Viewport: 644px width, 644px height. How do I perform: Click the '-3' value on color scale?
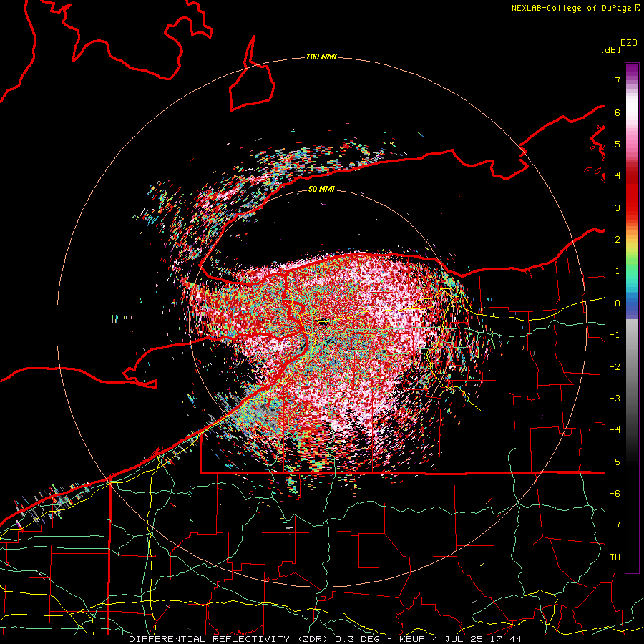click(615, 399)
